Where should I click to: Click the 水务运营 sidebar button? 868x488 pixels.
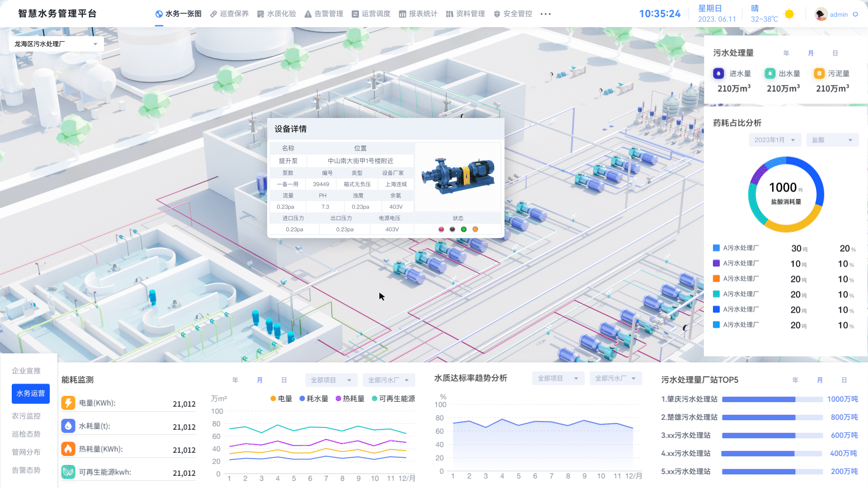point(31,394)
